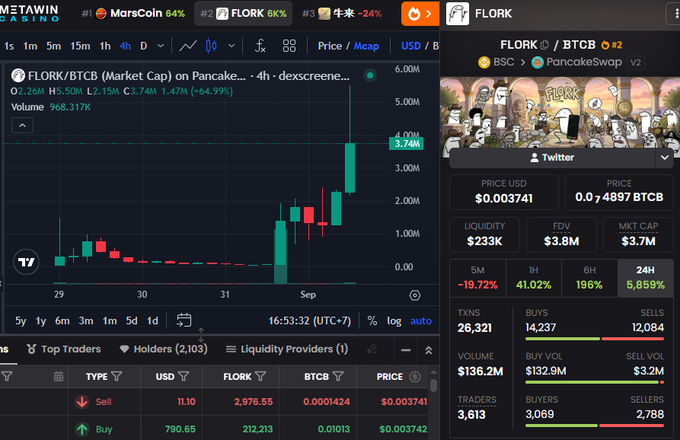Select the 5M price change tab
The image size is (680, 440).
(478, 278)
